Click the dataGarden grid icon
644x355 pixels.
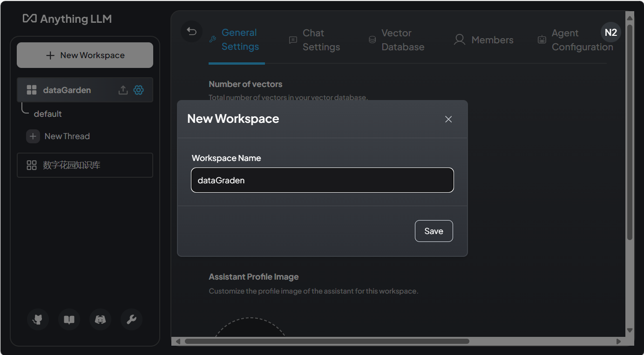click(x=32, y=90)
